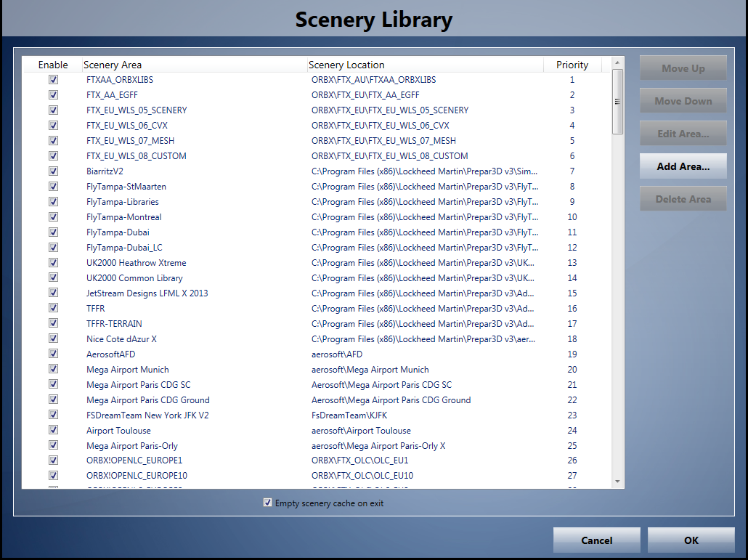Click location FsDreamTeam\KJFK
Image resolution: width=748 pixels, height=560 pixels.
[349, 415]
